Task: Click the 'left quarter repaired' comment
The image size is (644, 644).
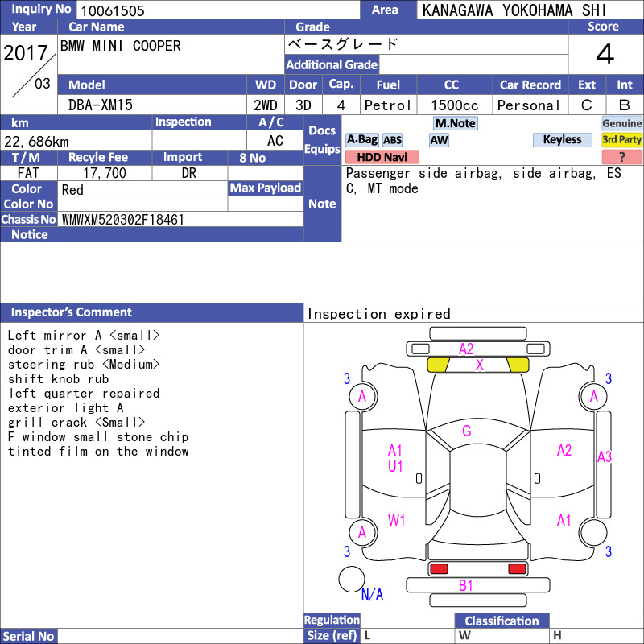Action: pos(84,394)
